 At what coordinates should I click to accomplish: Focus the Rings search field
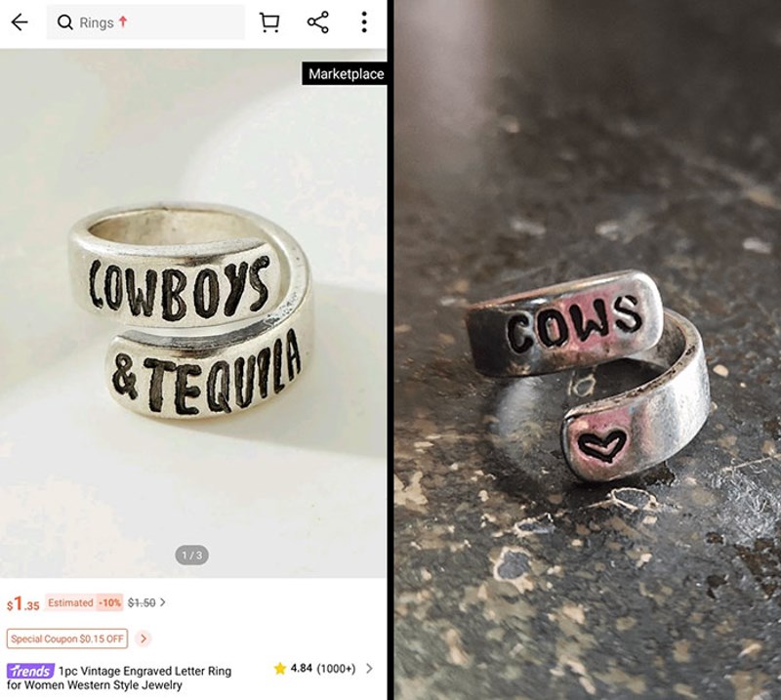click(145, 22)
